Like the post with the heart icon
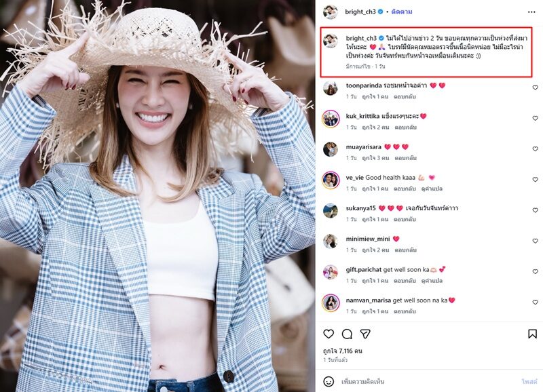Image resolution: width=543 pixels, height=392 pixels. (x=329, y=334)
